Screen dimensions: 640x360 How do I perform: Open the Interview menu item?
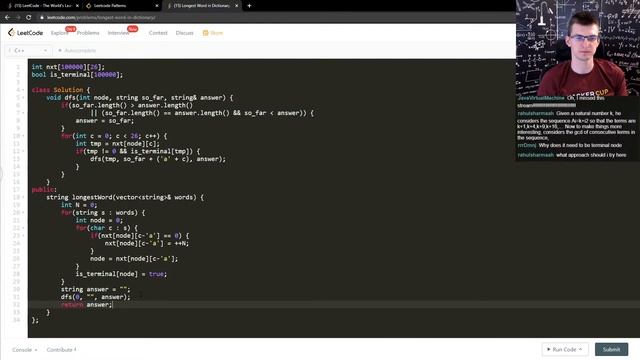pyautogui.click(x=118, y=33)
